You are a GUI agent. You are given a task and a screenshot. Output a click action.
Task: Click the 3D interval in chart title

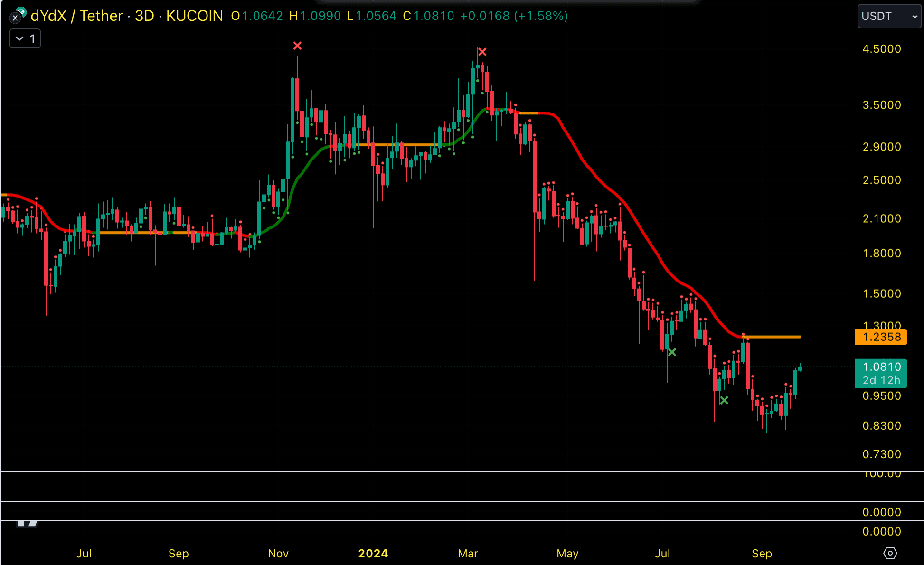145,16
